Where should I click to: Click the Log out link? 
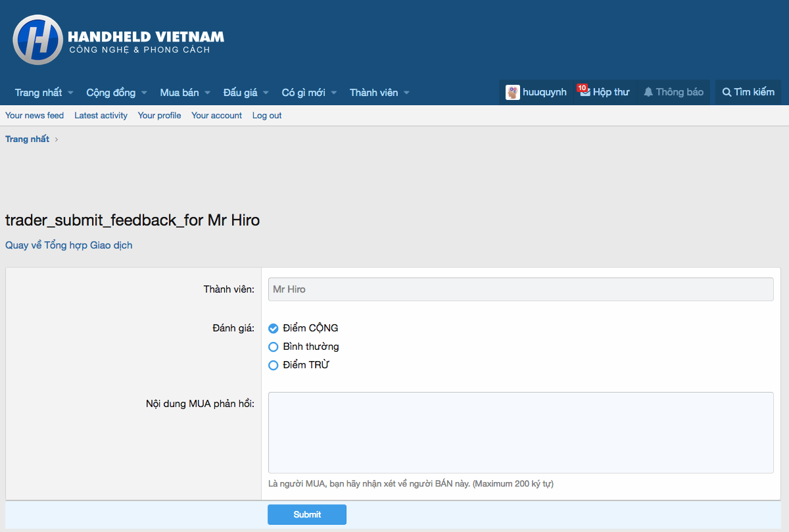[267, 116]
